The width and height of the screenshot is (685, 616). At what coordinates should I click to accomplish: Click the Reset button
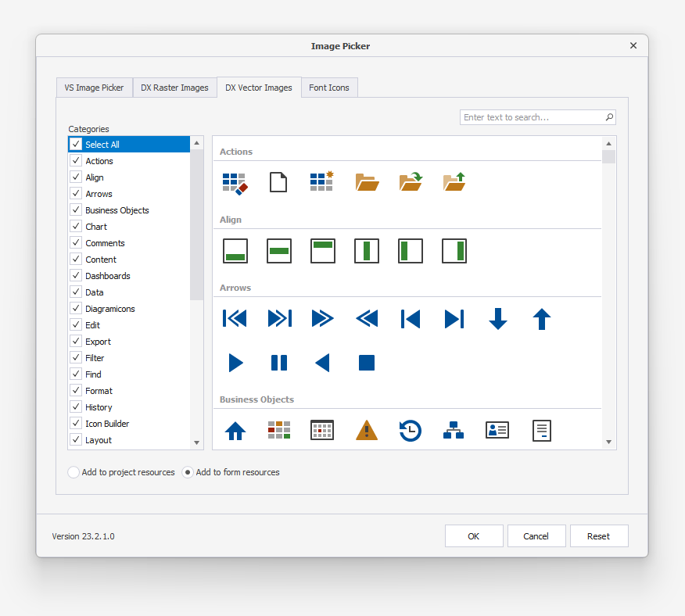[599, 535]
